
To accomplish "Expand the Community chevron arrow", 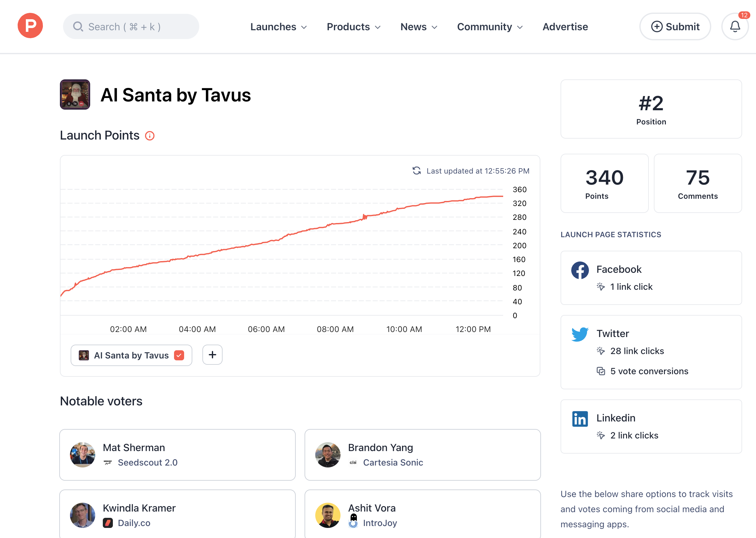I will [x=520, y=27].
